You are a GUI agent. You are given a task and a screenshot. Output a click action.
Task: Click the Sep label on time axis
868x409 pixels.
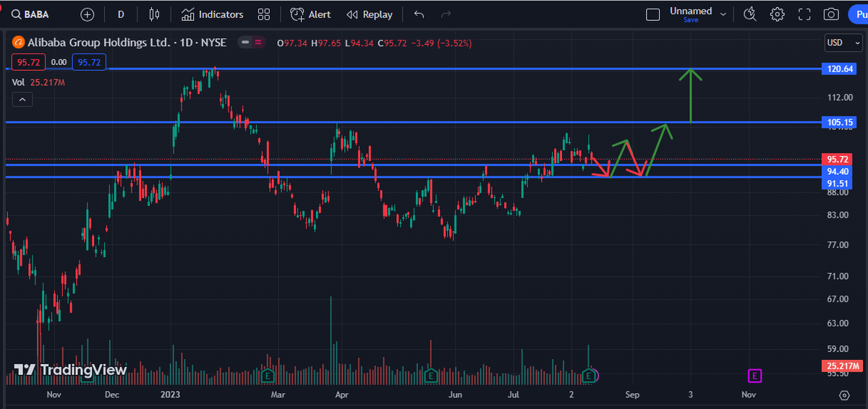coord(632,395)
